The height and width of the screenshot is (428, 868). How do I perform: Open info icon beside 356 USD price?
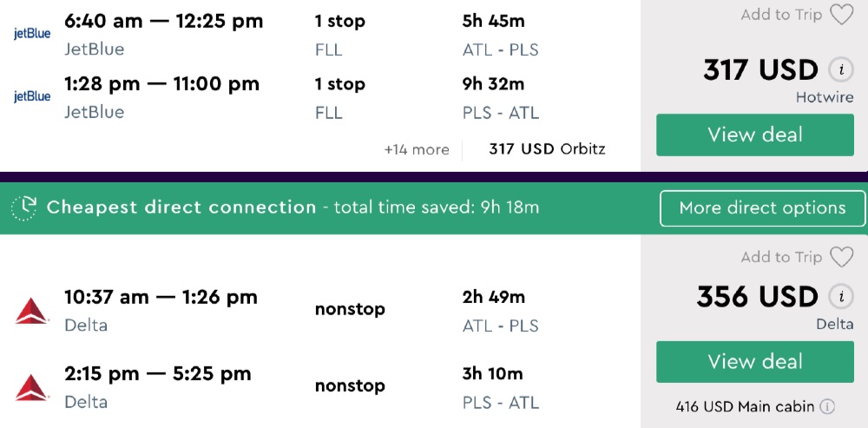pos(838,297)
